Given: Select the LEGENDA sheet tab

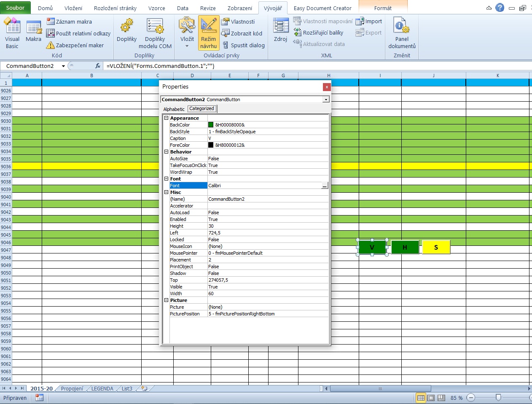Looking at the screenshot, I should click(x=102, y=388).
